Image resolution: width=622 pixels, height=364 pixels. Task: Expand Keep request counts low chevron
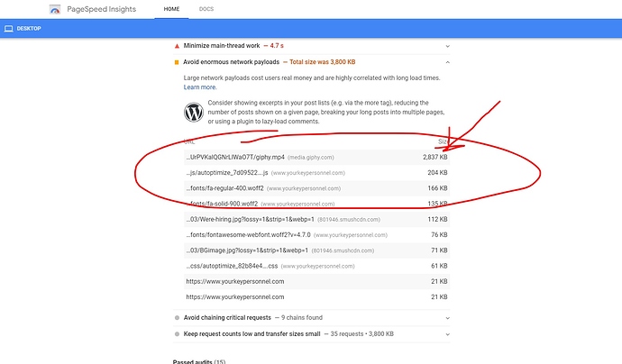447,334
